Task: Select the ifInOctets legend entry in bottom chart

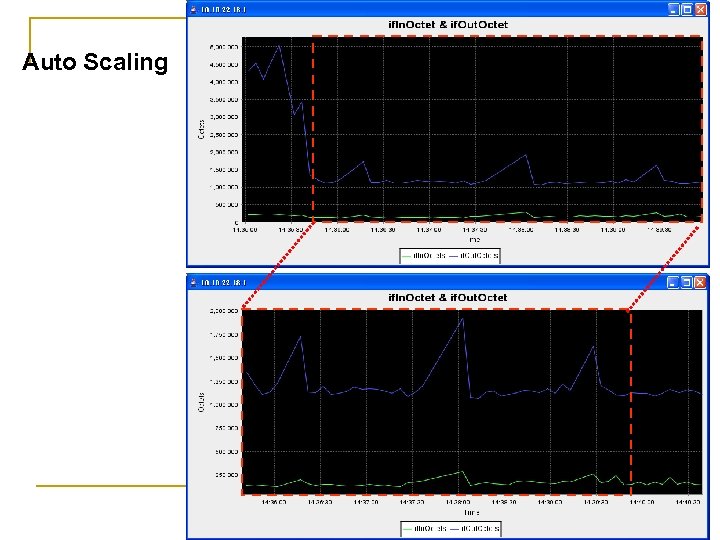Action: [424, 528]
